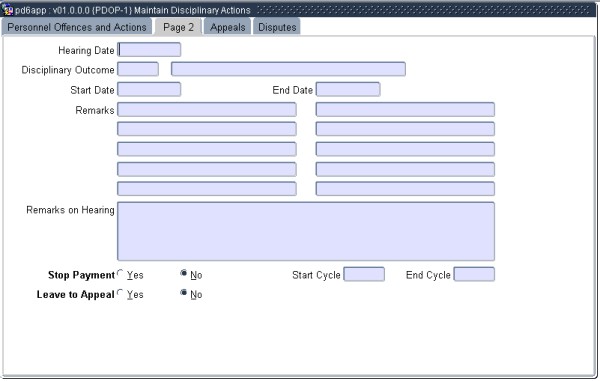600x381 pixels.
Task: Click the Remarks on Hearing label
Action: (70, 210)
